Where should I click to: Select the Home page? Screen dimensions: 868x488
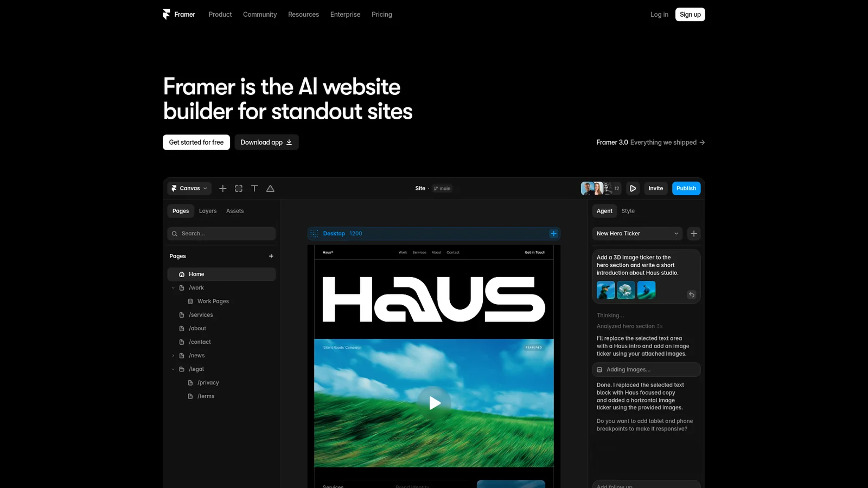pos(221,274)
